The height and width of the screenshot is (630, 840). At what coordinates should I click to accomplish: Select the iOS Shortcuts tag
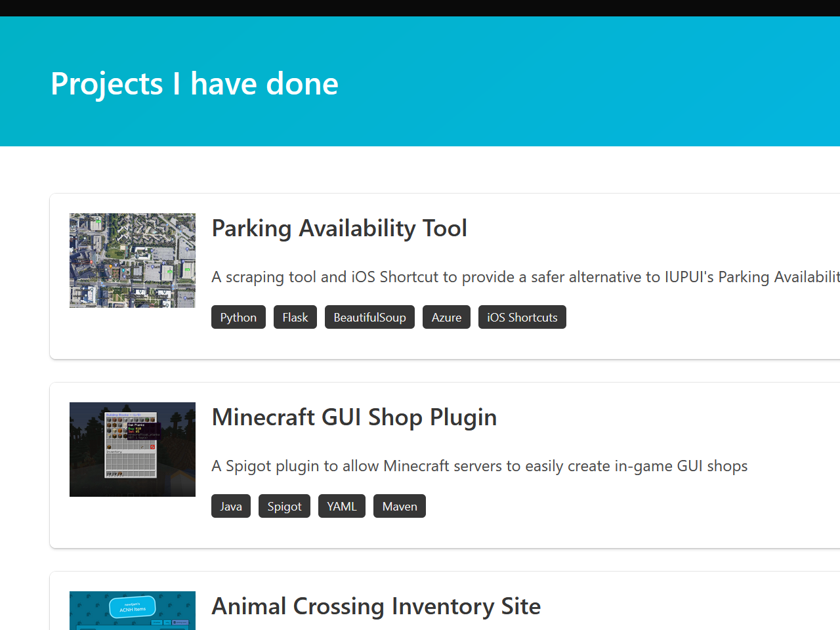pos(522,318)
